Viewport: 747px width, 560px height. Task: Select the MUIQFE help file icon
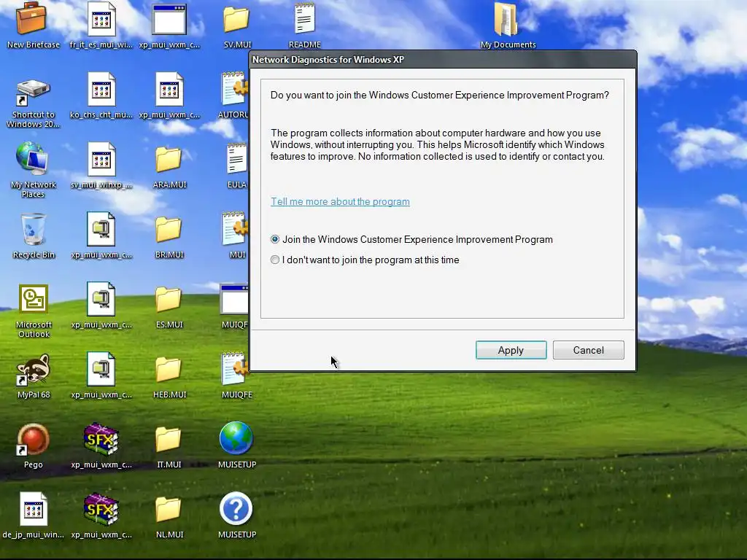(x=236, y=369)
